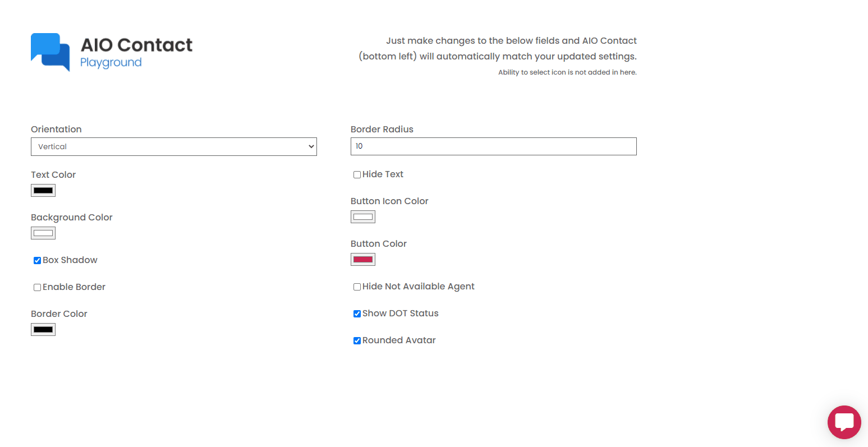Viewport: 868px width, 447px height.
Task: Enable Hide Not Available Agent option
Action: (357, 287)
